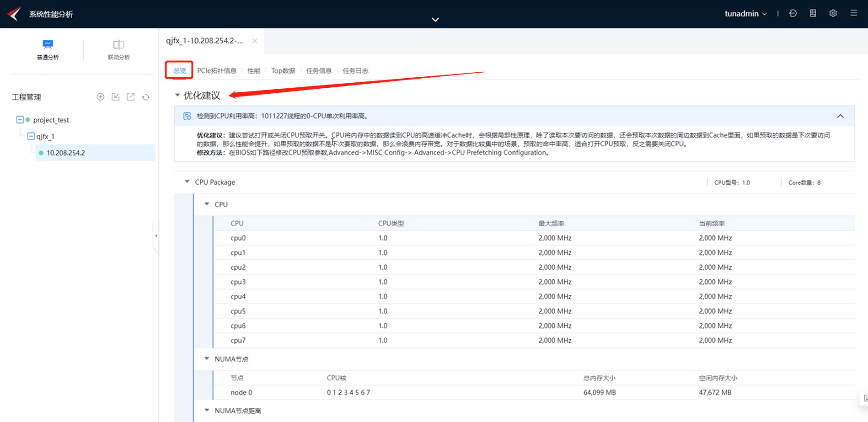Collapse the CPU utilization suggestion panel
The width and height of the screenshot is (868, 422).
tap(840, 116)
